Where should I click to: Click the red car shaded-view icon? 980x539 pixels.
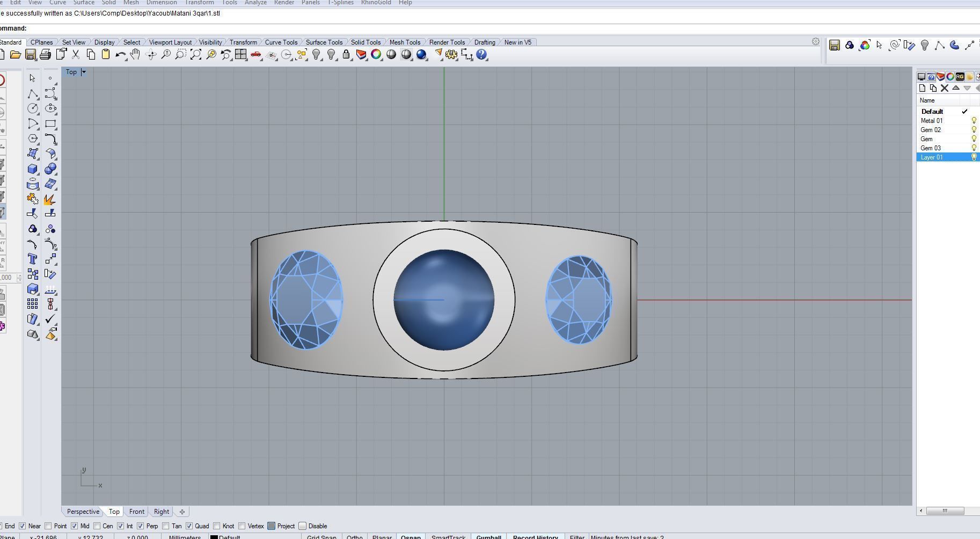click(256, 54)
